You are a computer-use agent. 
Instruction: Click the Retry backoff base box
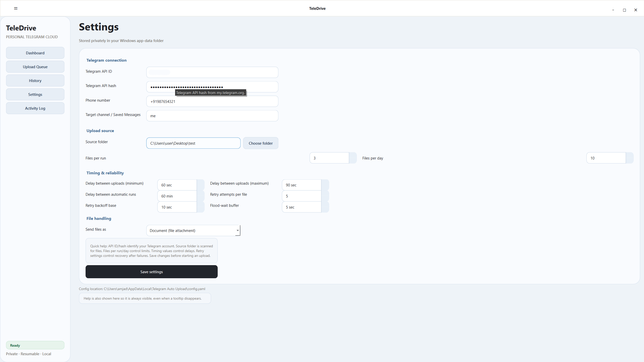(x=177, y=207)
